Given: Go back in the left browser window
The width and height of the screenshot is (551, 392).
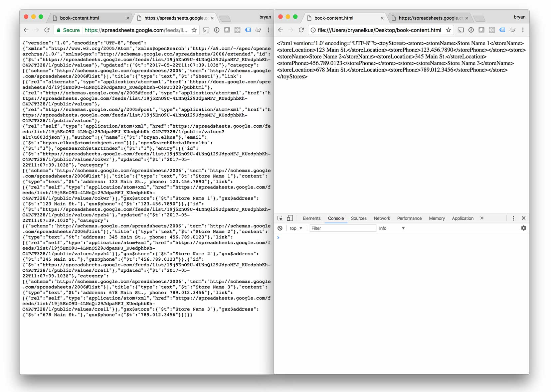Looking at the screenshot, I should (x=26, y=30).
